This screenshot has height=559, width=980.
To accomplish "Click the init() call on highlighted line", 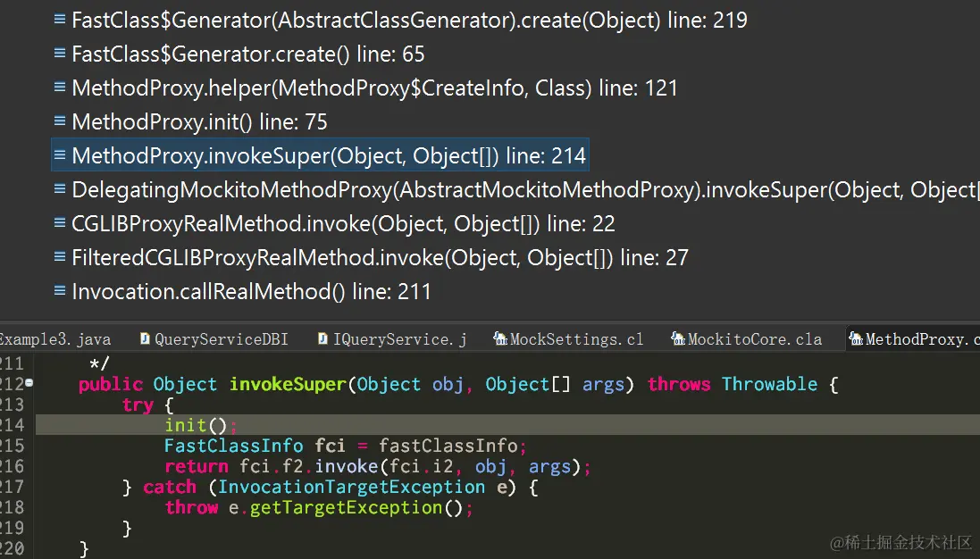I will click(x=196, y=425).
